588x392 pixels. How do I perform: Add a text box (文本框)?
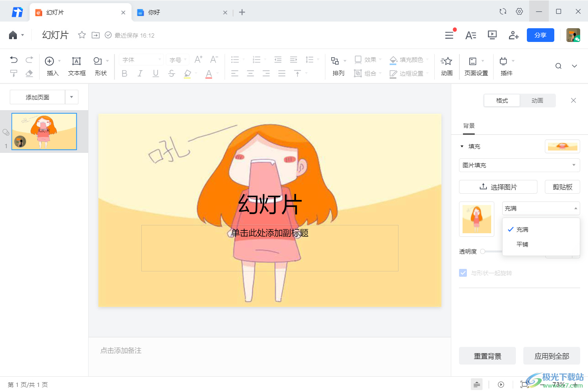tap(77, 66)
